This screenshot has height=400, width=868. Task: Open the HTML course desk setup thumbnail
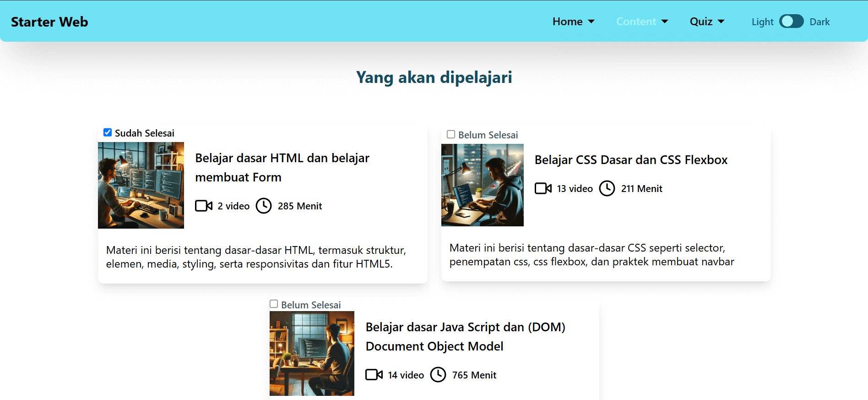click(141, 185)
